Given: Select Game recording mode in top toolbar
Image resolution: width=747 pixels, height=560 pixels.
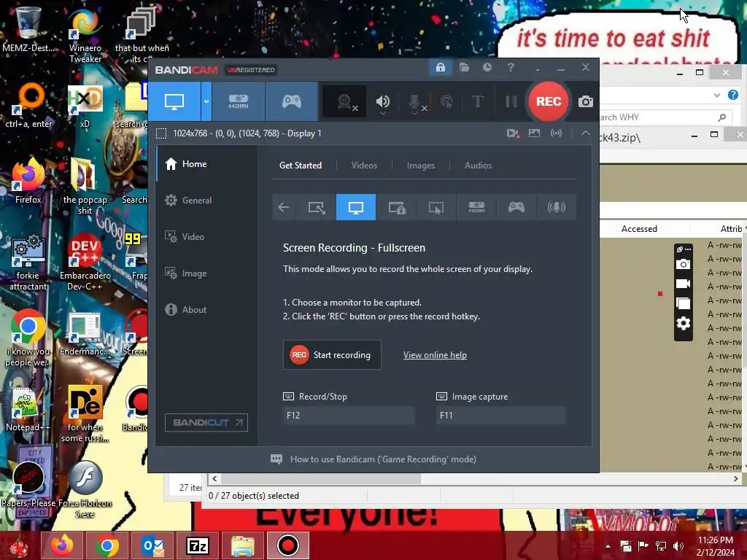Looking at the screenshot, I should coord(292,101).
